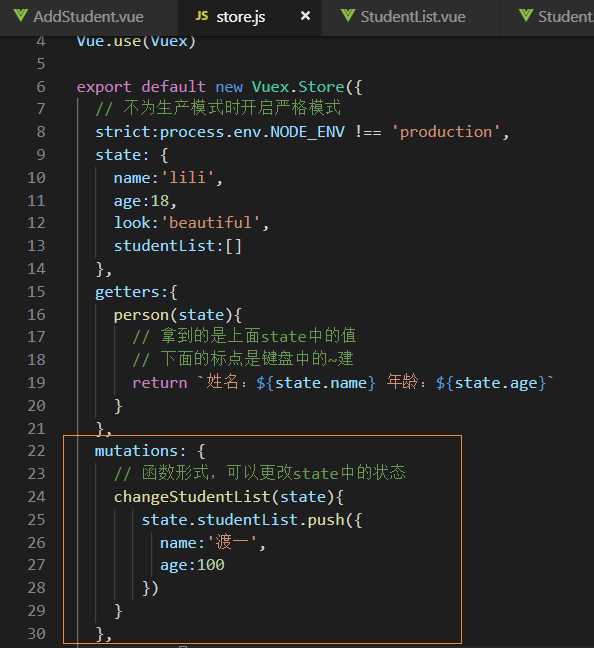Click line number 6 in the gutter
The image size is (594, 648).
point(41,87)
